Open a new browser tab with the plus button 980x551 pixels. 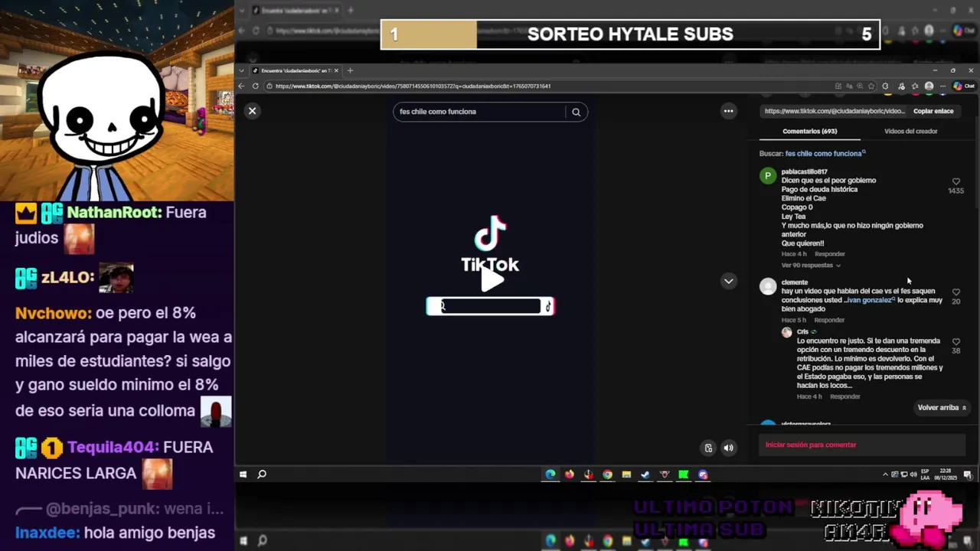[350, 70]
